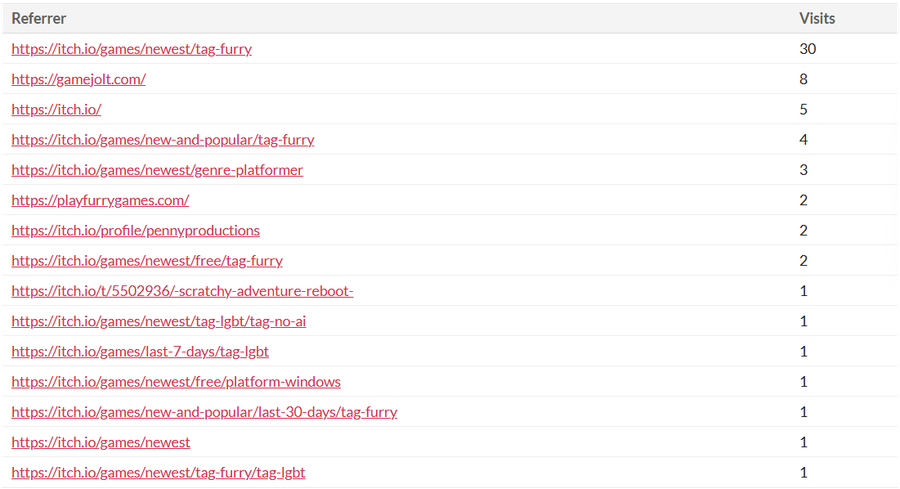Click the newest/free/platform-windows link

click(176, 382)
